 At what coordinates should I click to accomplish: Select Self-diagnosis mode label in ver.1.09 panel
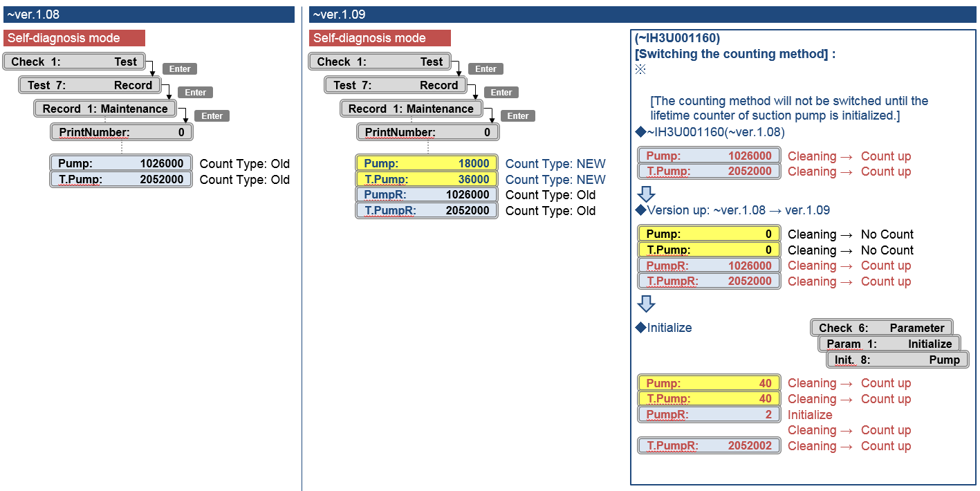380,38
